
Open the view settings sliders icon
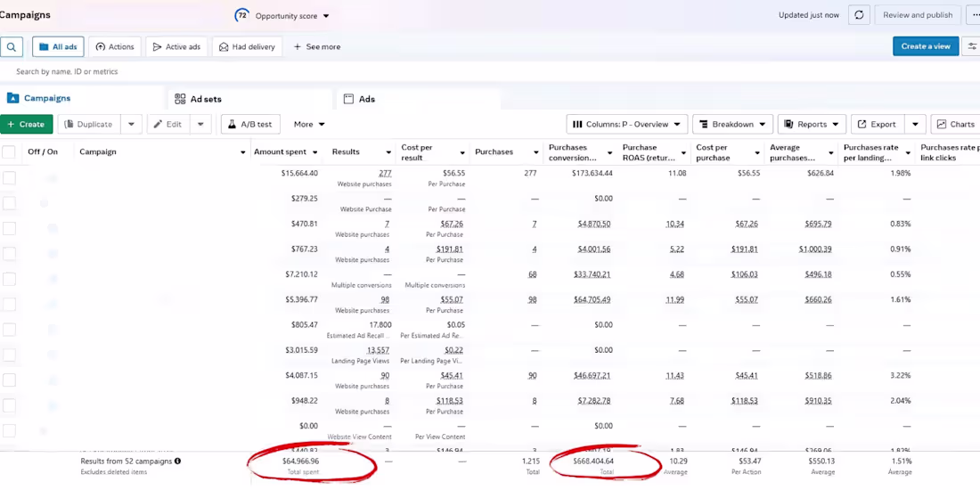click(x=972, y=46)
